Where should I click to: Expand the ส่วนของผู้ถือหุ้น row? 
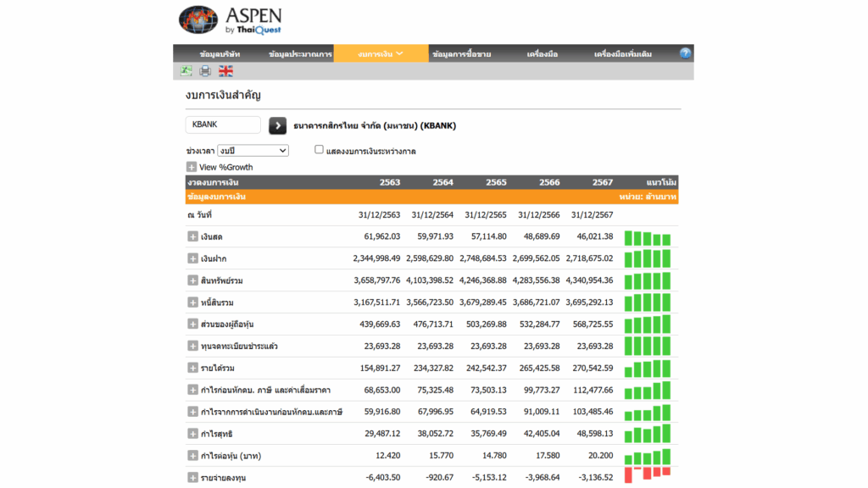point(192,324)
